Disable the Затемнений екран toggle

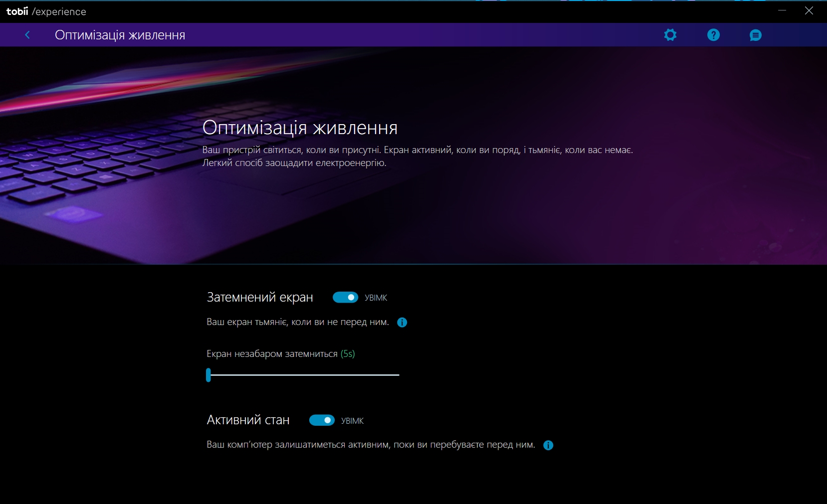coord(345,298)
